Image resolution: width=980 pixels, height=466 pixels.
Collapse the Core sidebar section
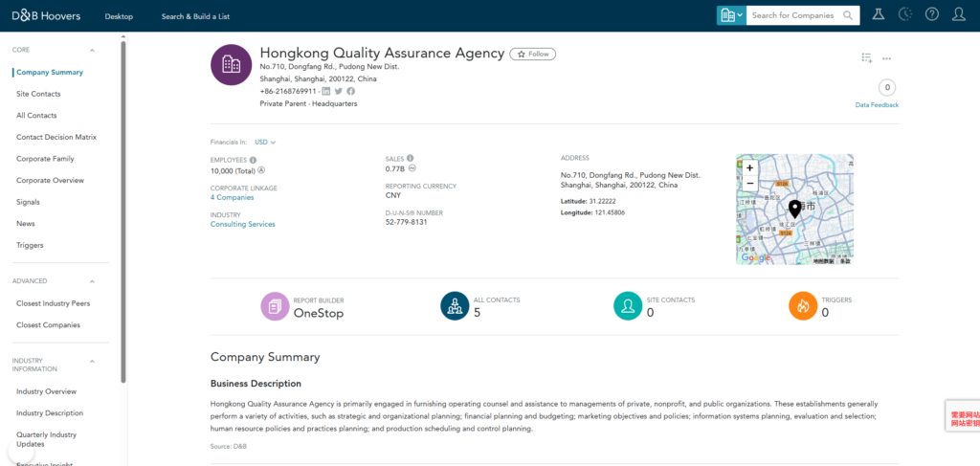93,50
